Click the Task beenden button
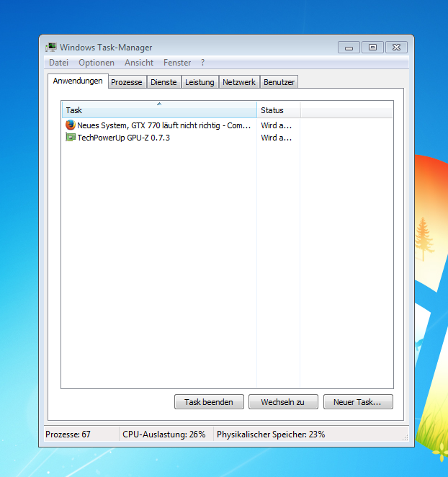This screenshot has width=448, height=477. (209, 402)
